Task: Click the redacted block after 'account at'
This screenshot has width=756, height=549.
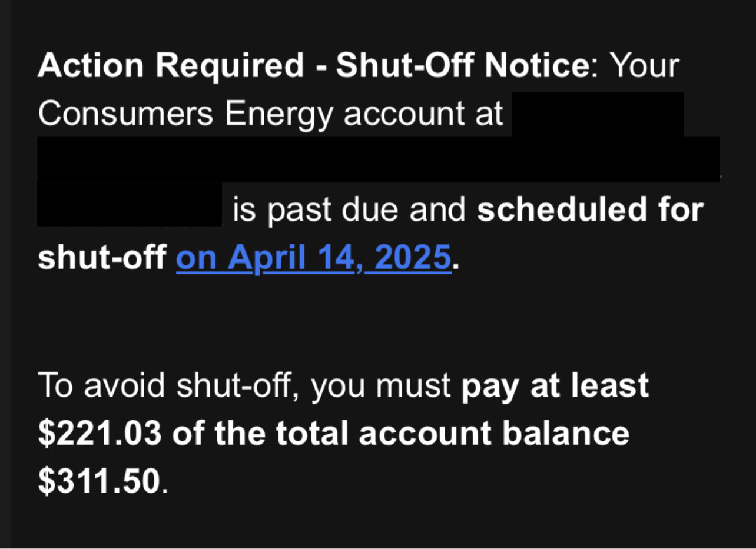Action: (598, 114)
